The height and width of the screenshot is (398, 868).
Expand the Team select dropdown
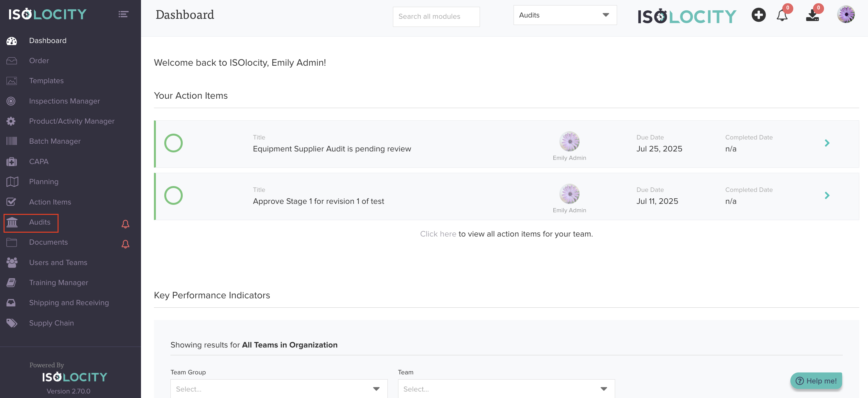tap(506, 389)
